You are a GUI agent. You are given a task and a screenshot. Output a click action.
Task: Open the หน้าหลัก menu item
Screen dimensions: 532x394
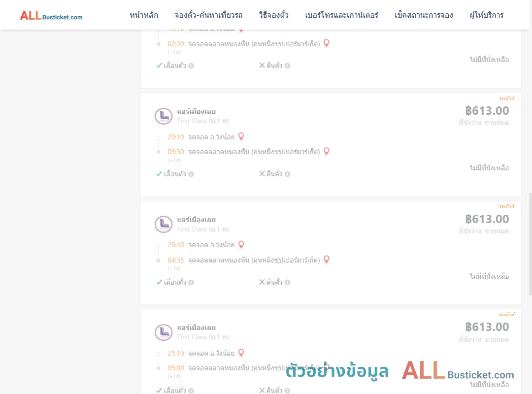pos(144,15)
